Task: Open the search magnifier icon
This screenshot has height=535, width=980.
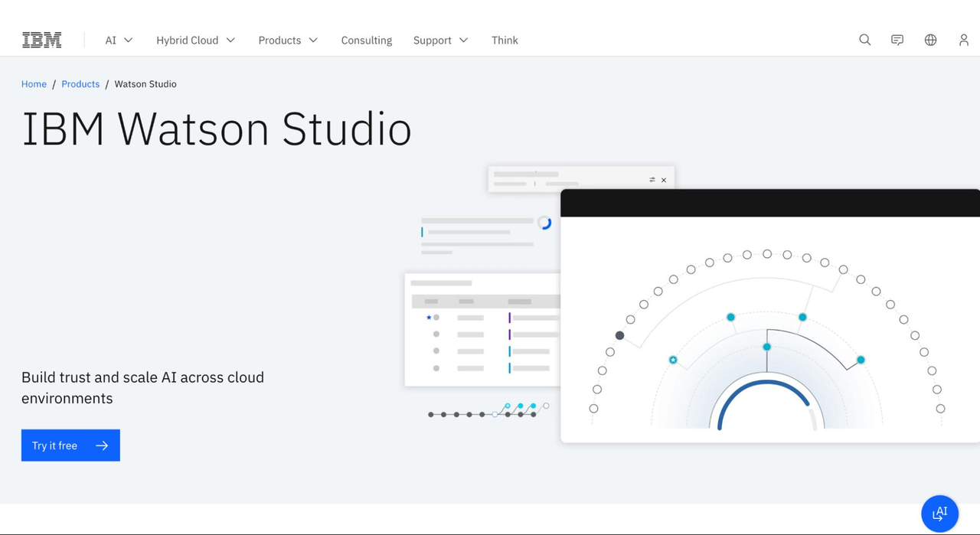Action: coord(864,40)
